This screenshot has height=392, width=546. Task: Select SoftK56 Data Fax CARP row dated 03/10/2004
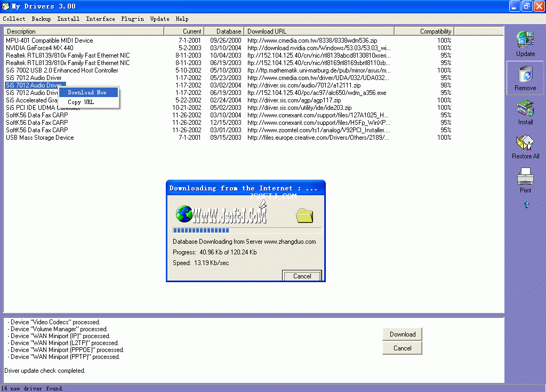click(228, 115)
